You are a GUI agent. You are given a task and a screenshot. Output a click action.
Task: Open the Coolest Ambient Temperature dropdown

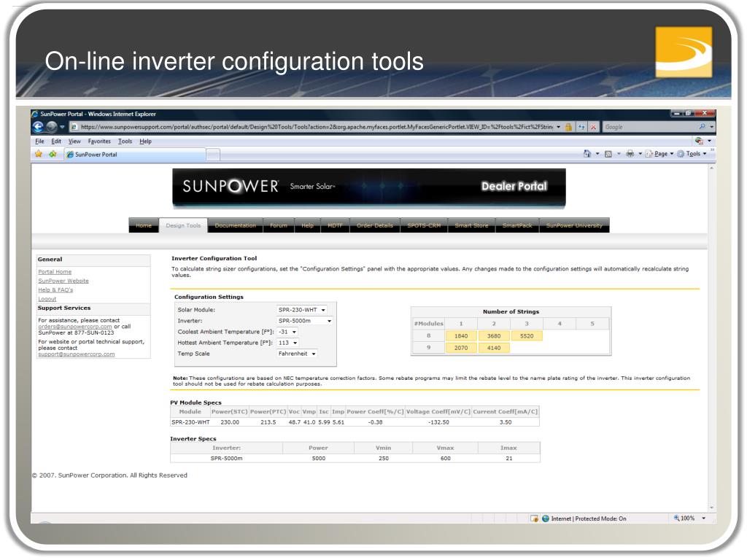[x=287, y=332]
